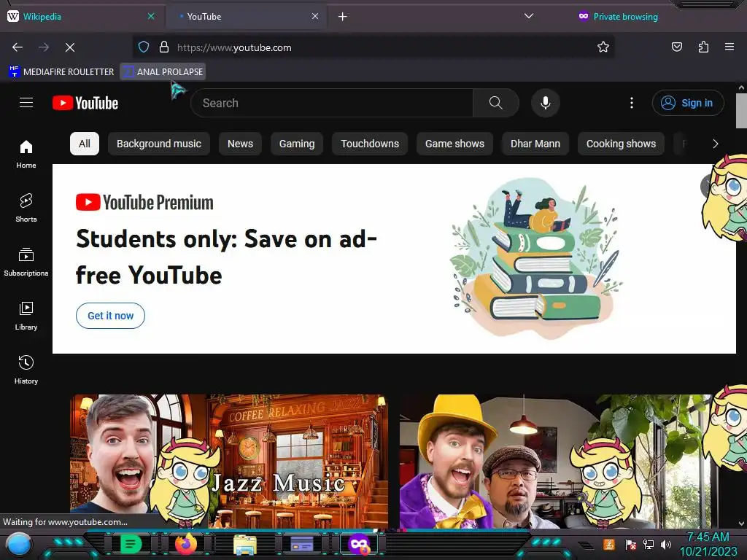Click the Save to Pocket icon
The height and width of the screenshot is (560, 747).
[x=676, y=47]
